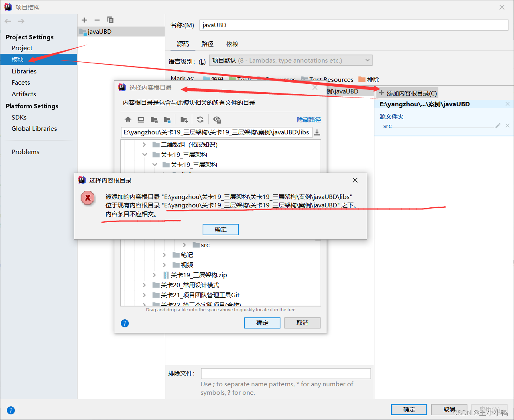Remove content root E:\yangzhou X icon
Viewport: 514px width, 420px height.
click(508, 104)
